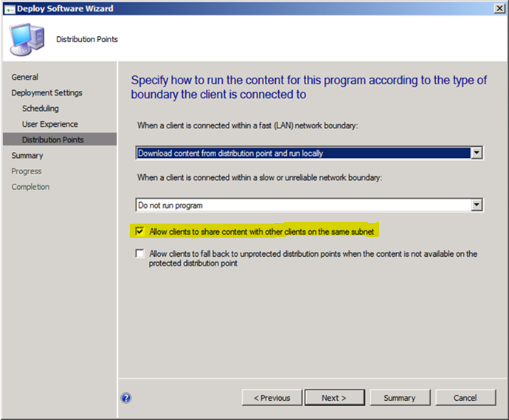Switch to the User Experience step
Screen dimensions: 509x420
(x=49, y=124)
